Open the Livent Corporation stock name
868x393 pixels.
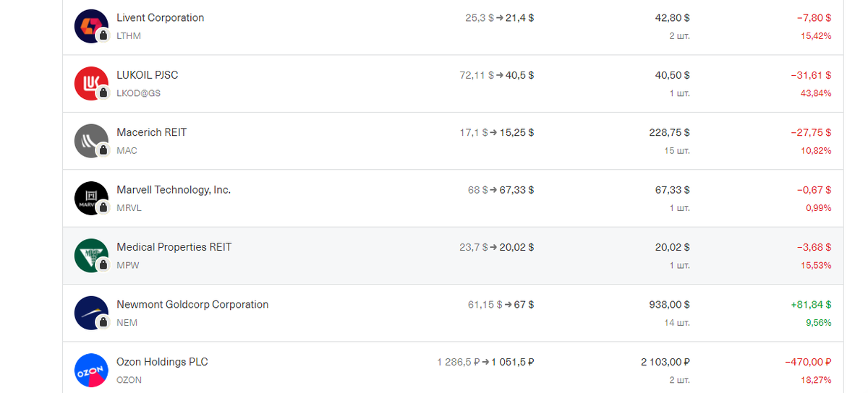tap(161, 18)
